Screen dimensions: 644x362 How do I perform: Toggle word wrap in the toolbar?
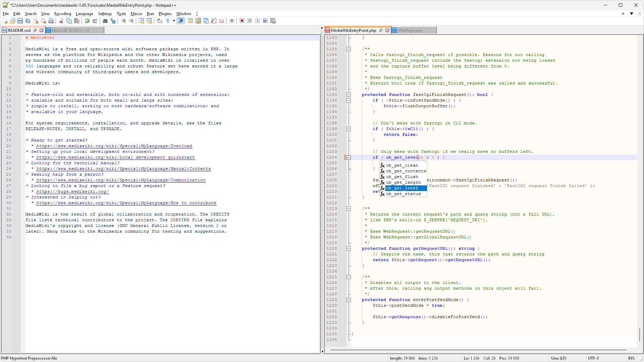coord(159,21)
